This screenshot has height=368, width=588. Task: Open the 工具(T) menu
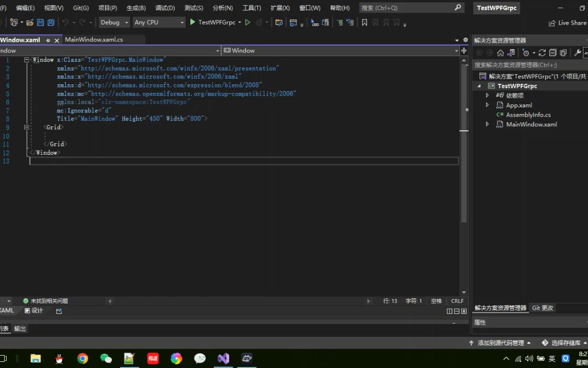click(252, 8)
